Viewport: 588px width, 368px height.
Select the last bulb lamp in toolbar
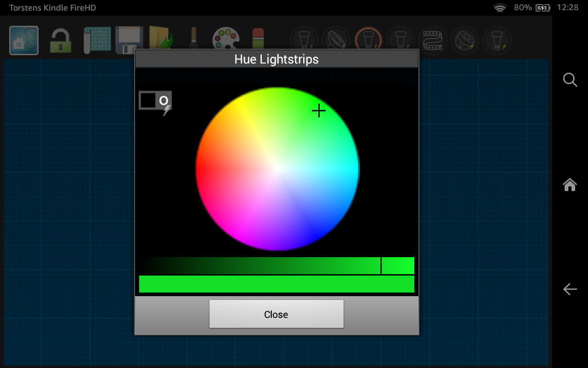click(x=497, y=40)
